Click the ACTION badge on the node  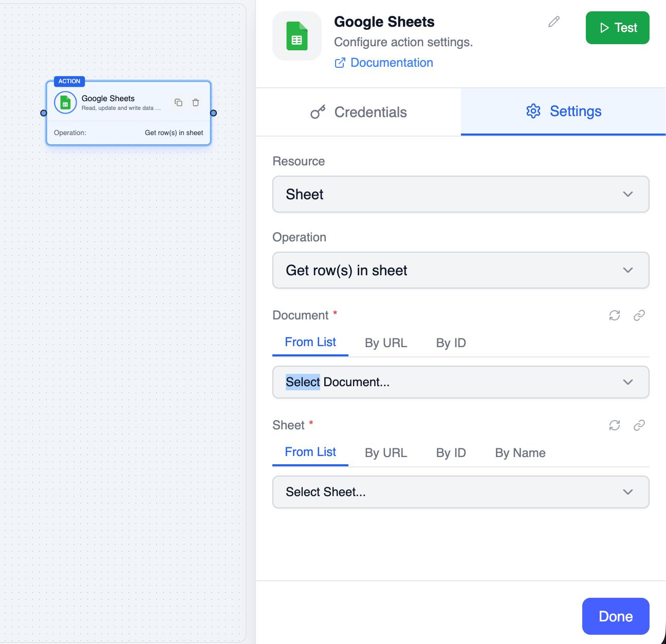click(x=69, y=81)
